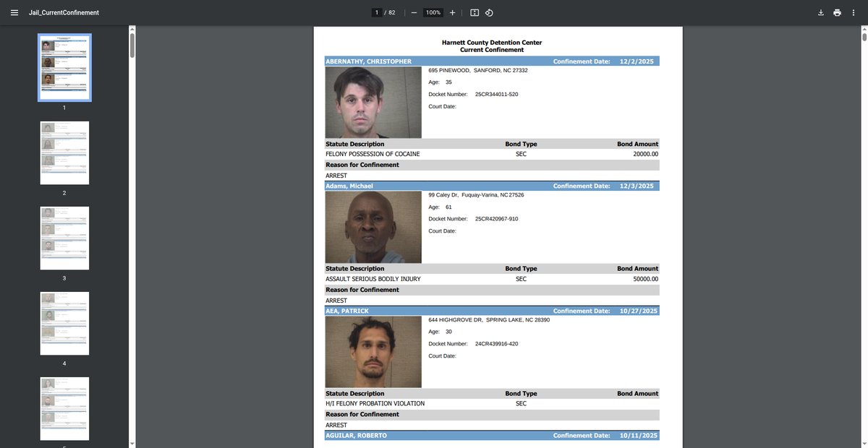Click the zoom out minus button

click(414, 12)
